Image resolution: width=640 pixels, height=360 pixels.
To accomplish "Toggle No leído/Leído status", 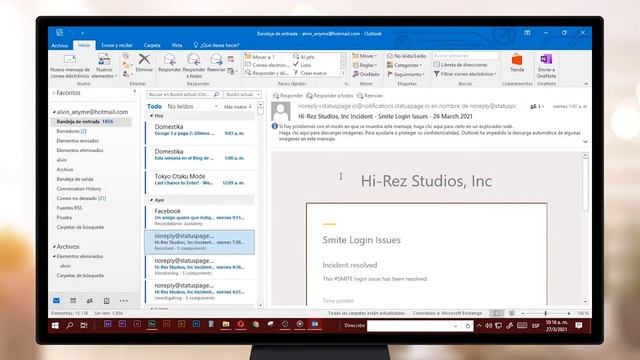I will pos(406,56).
